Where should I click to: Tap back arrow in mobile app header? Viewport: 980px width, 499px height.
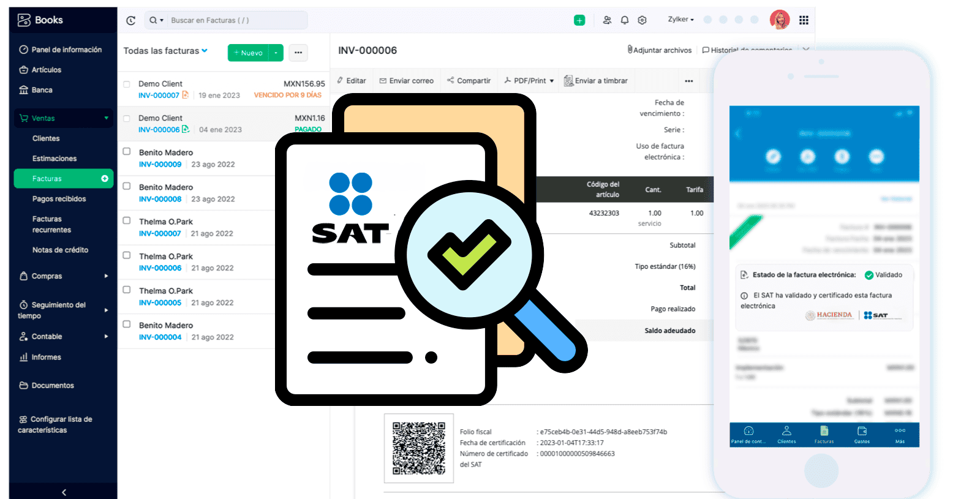pyautogui.click(x=738, y=133)
